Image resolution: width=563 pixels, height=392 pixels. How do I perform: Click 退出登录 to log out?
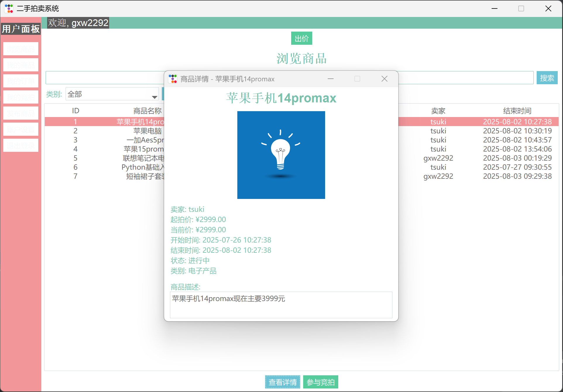(21, 145)
